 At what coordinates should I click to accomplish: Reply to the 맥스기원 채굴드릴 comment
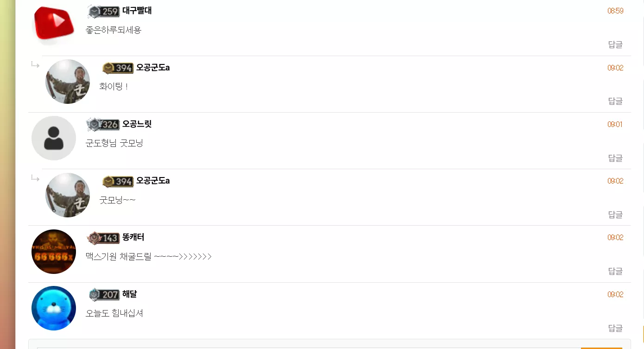point(615,271)
